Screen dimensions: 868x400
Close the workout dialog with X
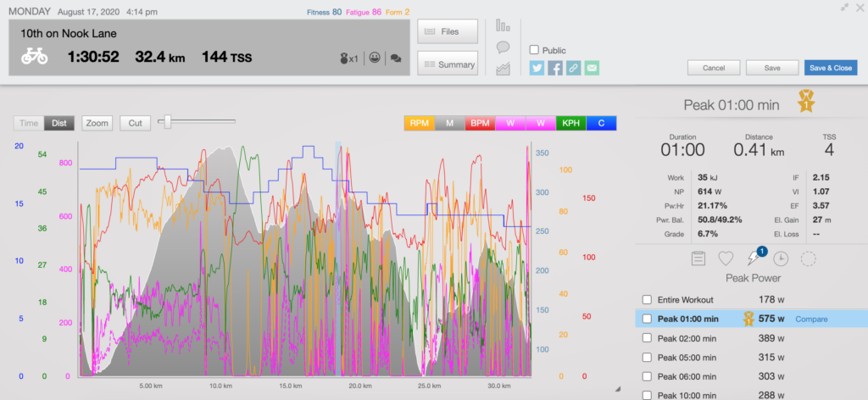coord(860,7)
